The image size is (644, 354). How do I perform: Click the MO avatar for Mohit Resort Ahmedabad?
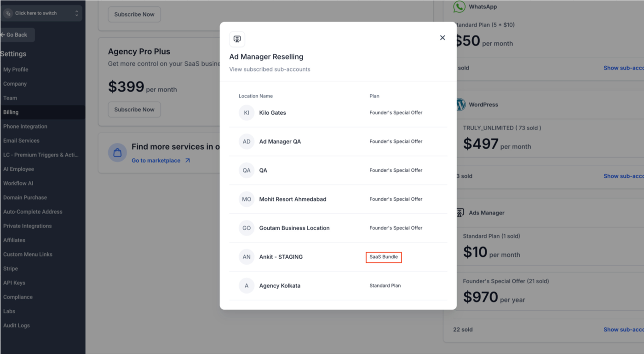pos(247,199)
